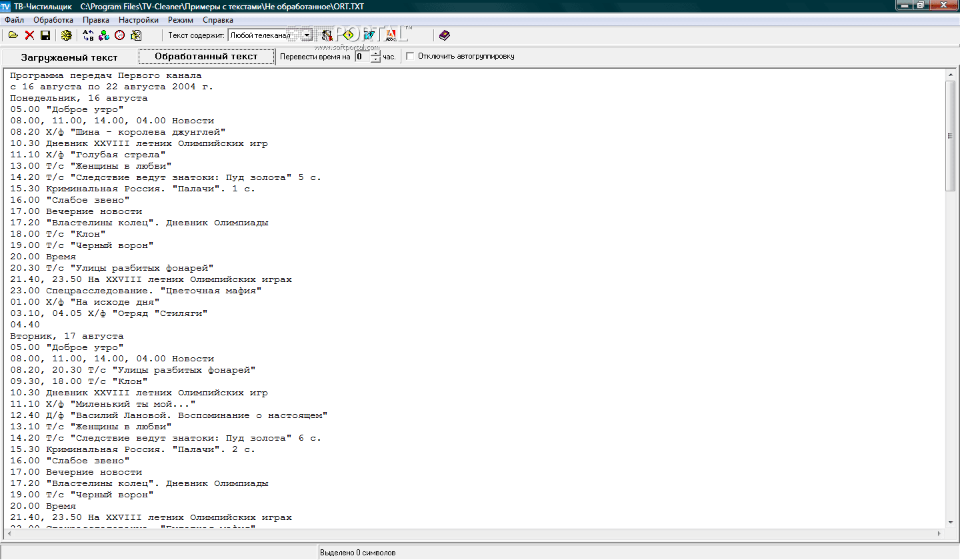Click the line "Палачи". 2 с.
Image resolution: width=960 pixels, height=560 pixels.
coord(133,449)
